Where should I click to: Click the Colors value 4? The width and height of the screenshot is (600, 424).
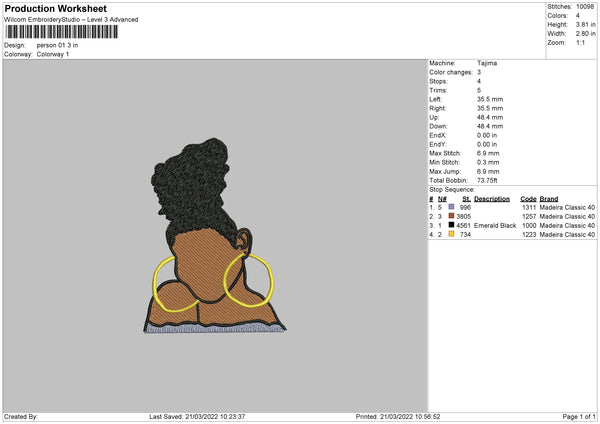pos(578,16)
